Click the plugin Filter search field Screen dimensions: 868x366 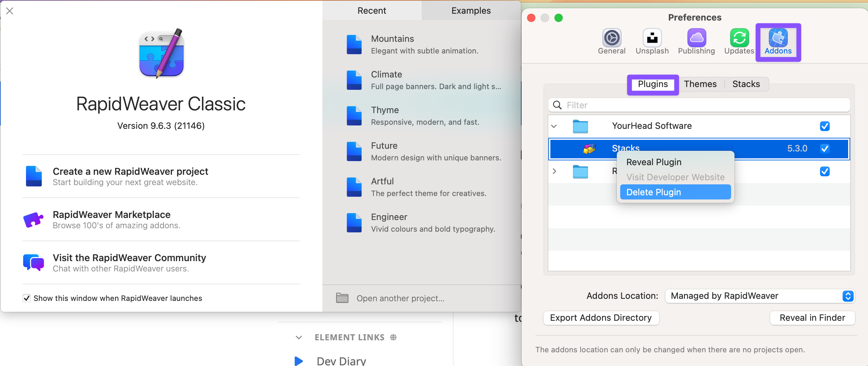tap(699, 105)
